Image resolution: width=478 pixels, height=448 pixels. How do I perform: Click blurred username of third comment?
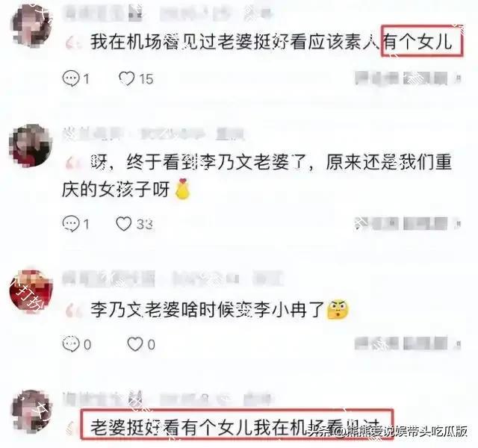pyautogui.click(x=108, y=279)
